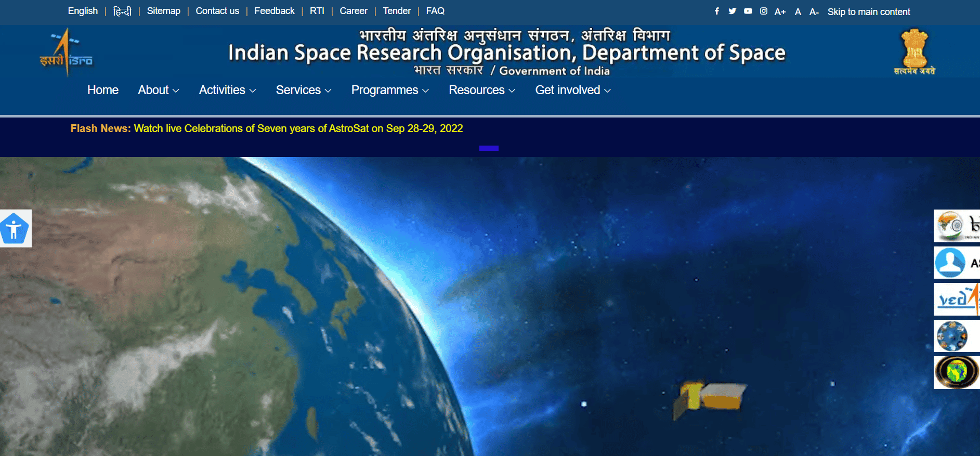Open the Tender link
980x456 pixels.
[x=397, y=11]
